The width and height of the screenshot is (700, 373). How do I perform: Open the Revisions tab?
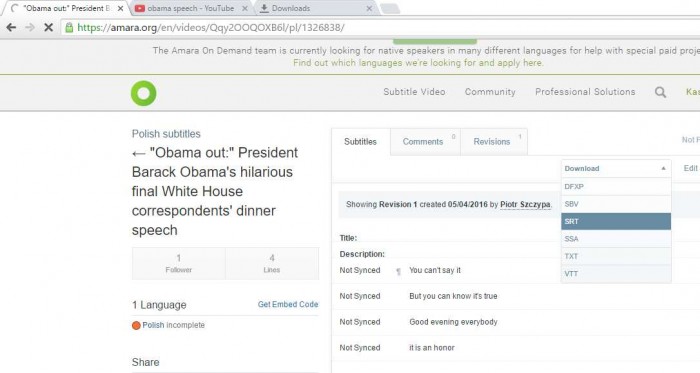tap(494, 142)
